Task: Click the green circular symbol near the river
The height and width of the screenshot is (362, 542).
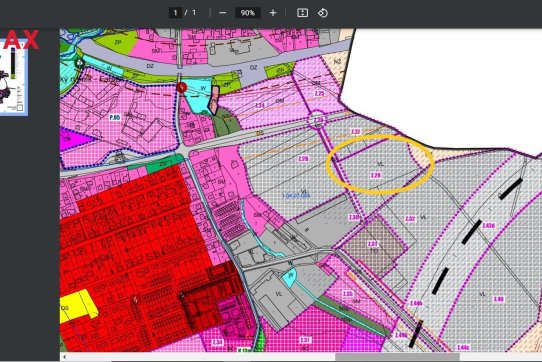Action: click(x=80, y=63)
